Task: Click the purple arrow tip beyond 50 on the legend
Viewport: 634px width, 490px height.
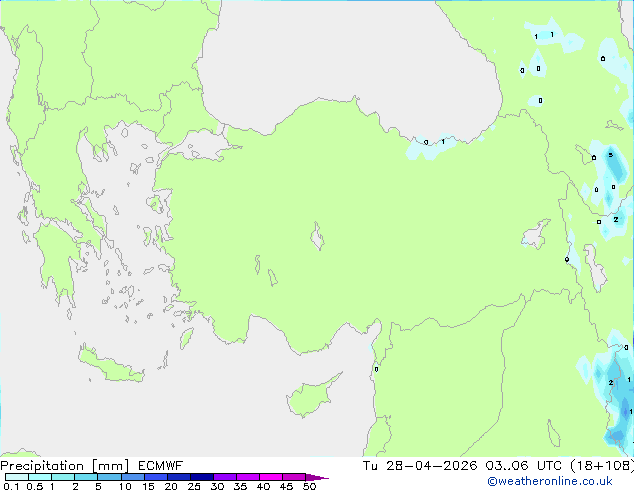Action: [x=317, y=477]
